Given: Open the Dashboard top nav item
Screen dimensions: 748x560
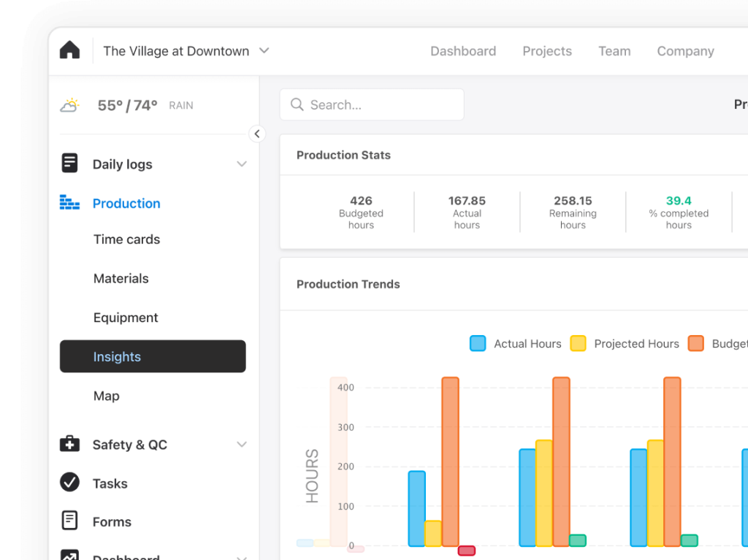Looking at the screenshot, I should (463, 51).
